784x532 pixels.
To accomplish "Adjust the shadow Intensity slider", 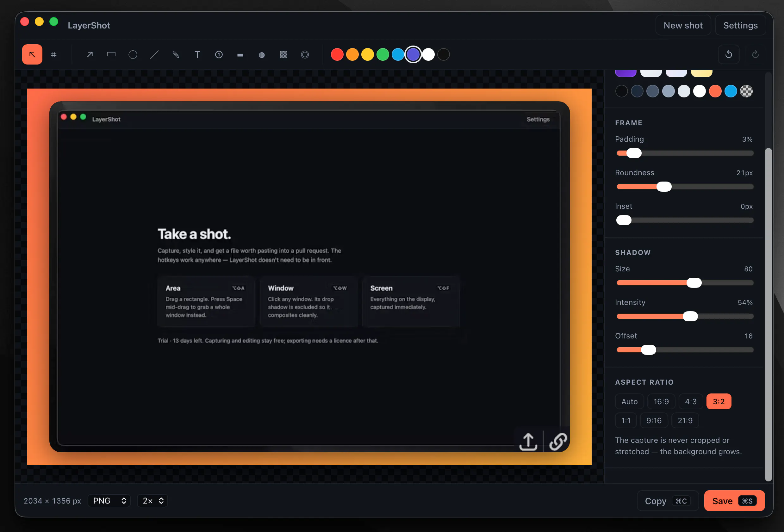I will tap(685, 316).
